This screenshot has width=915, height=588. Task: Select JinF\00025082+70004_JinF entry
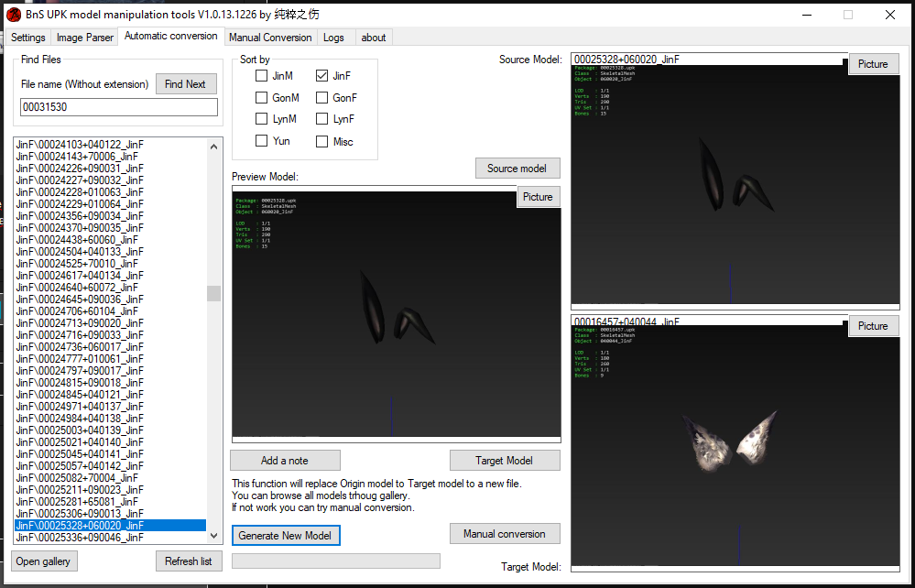(x=110, y=478)
